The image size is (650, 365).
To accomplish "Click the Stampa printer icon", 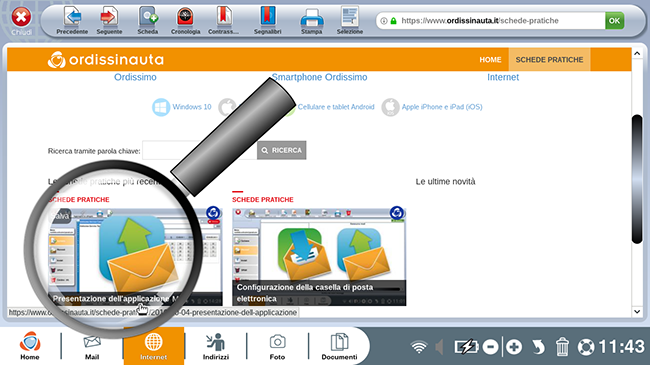I will tap(312, 18).
